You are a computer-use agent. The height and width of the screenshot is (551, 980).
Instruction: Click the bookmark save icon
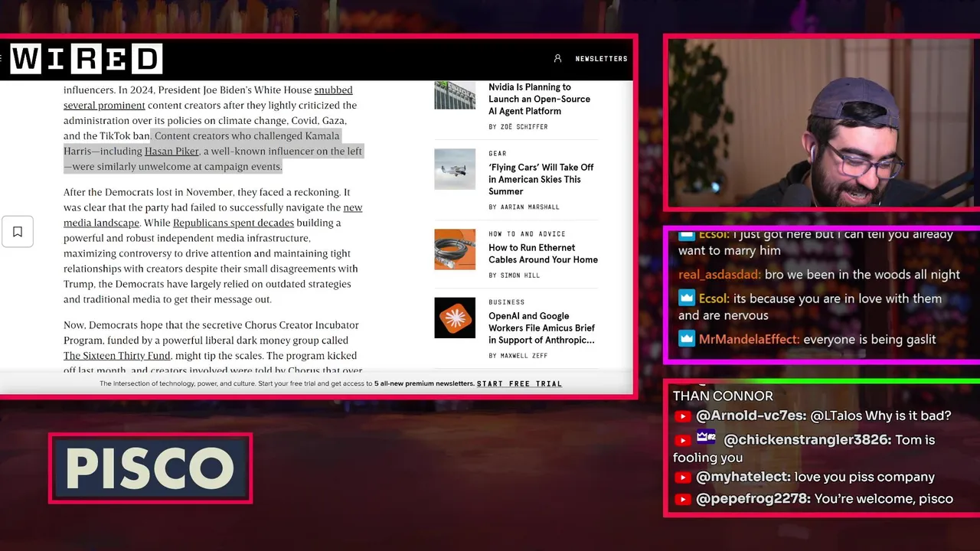click(18, 231)
